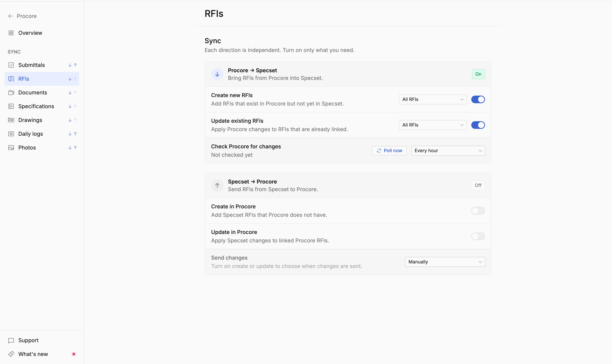Click the Daily logs list icon
Viewport: 612px width, 364px height.
point(11,134)
